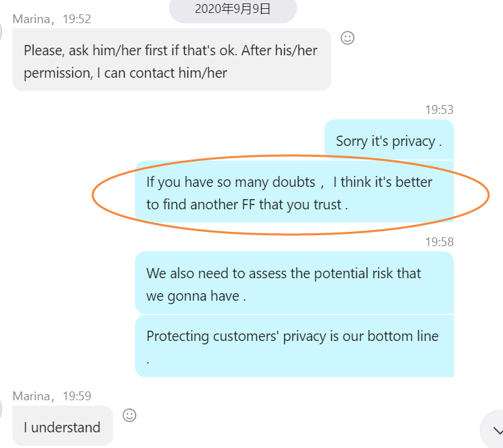Click the "Protecting customers' privacy" message bubble
This screenshot has width=503, height=448.
click(294, 346)
